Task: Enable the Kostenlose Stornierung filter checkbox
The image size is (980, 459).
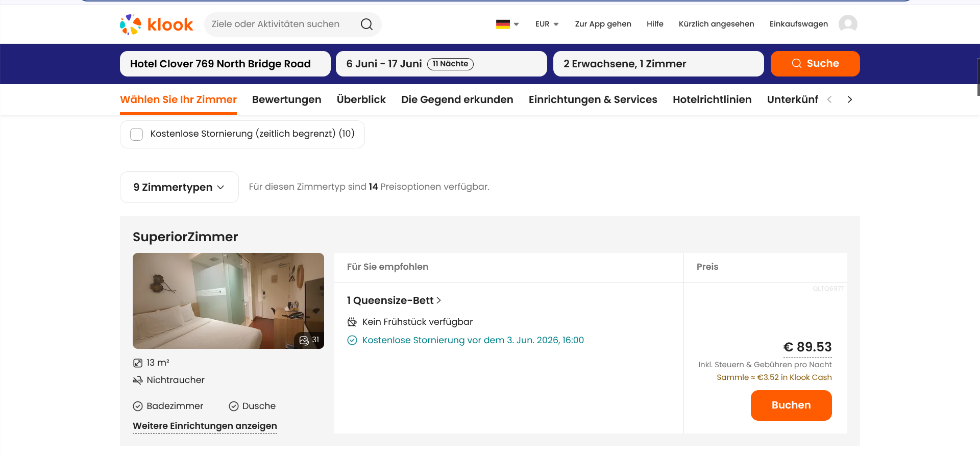Action: click(x=137, y=134)
